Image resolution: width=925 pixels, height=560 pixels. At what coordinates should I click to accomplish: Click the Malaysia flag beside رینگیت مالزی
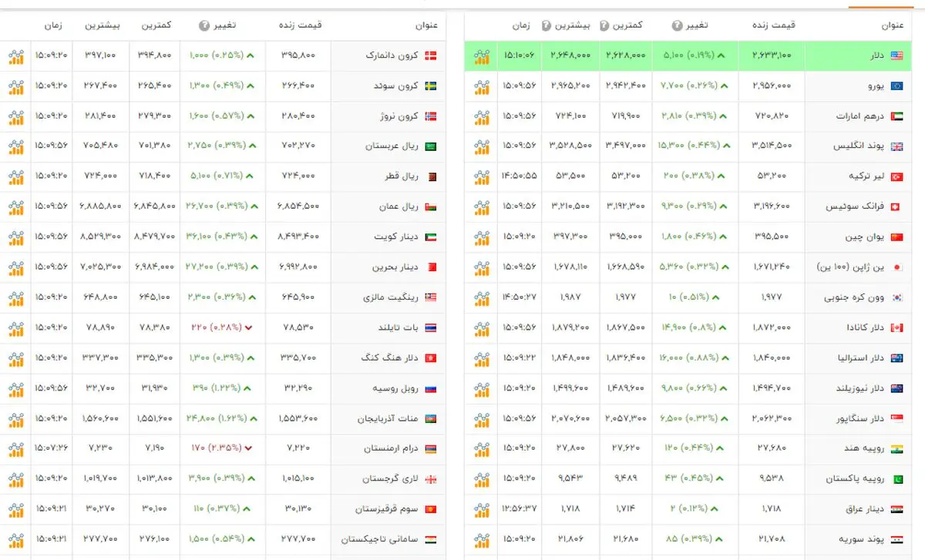(431, 297)
